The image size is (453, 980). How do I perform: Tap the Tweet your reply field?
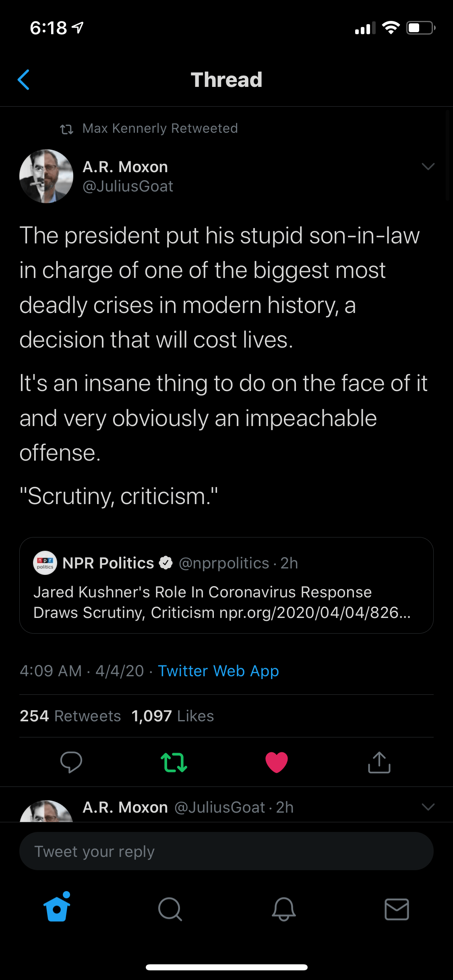[226, 851]
